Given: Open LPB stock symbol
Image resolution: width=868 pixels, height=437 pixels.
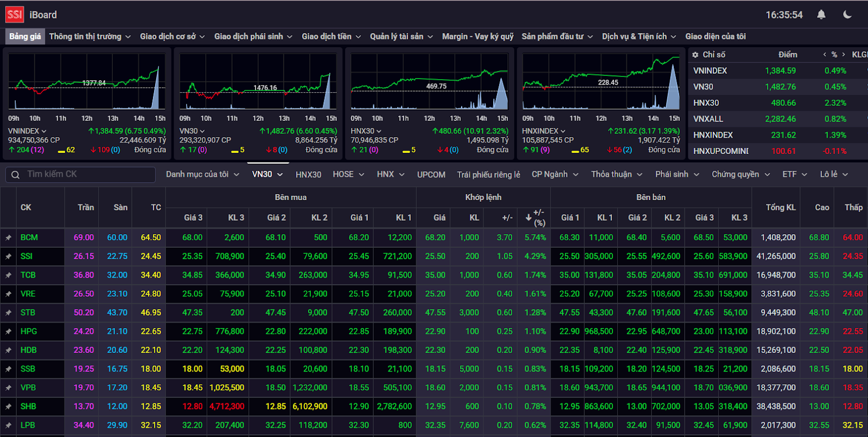Looking at the screenshot, I should [28, 426].
